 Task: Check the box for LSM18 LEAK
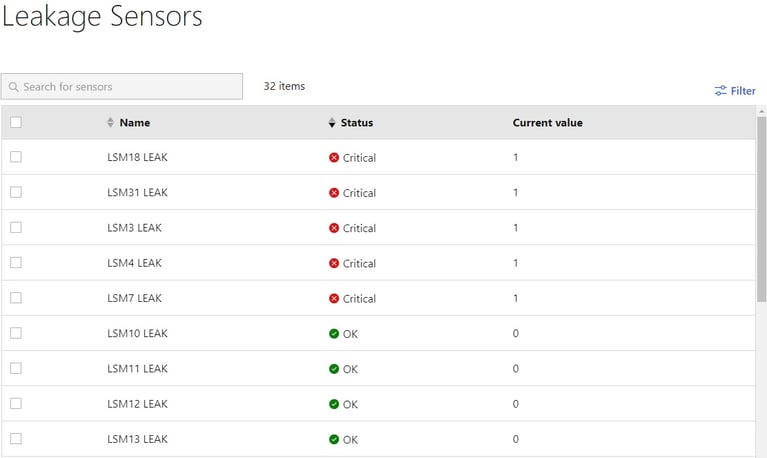pos(16,157)
